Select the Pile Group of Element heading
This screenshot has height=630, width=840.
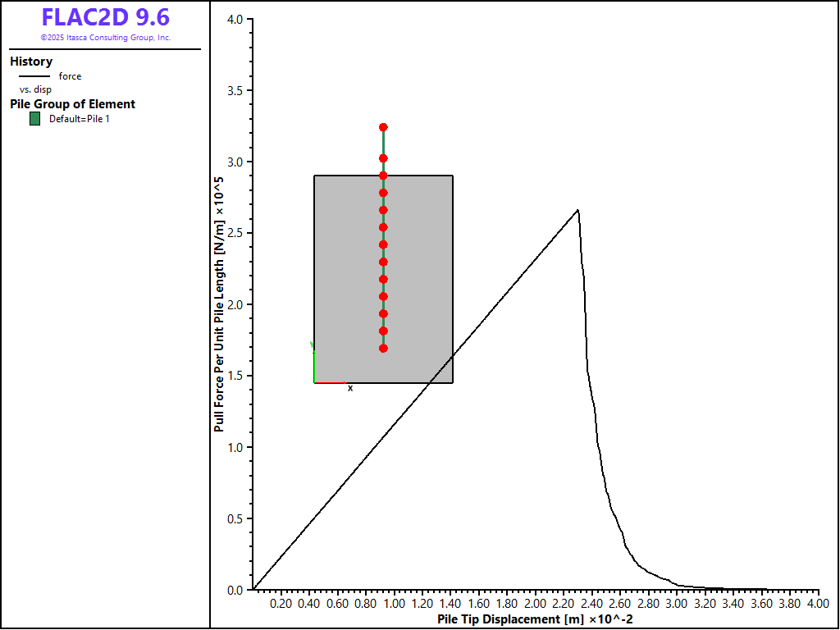pos(72,104)
